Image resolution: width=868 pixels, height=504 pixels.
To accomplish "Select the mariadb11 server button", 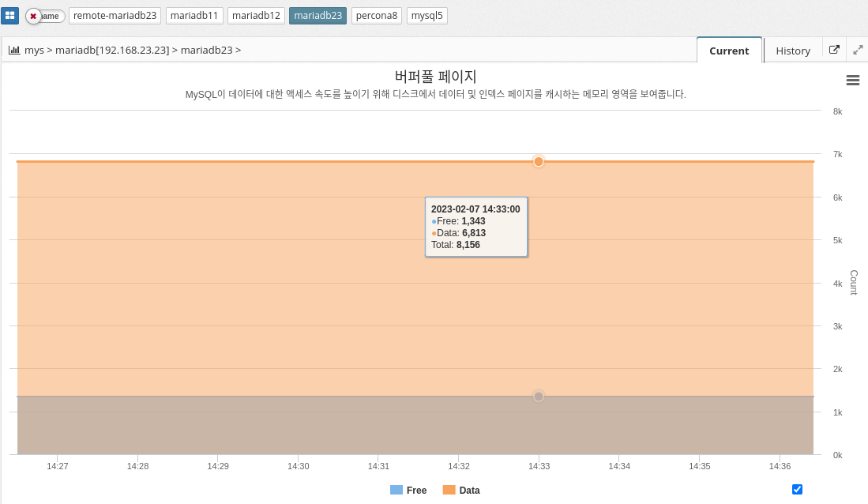I will coord(194,16).
